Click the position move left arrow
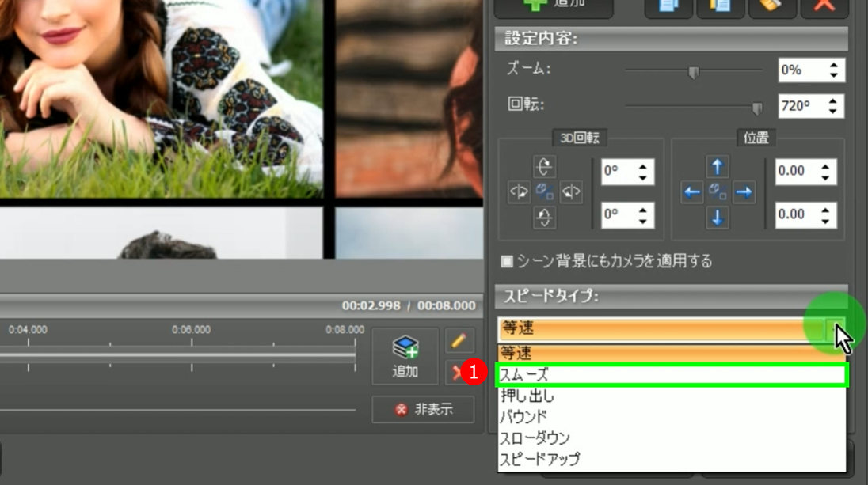The image size is (868, 485). (692, 192)
